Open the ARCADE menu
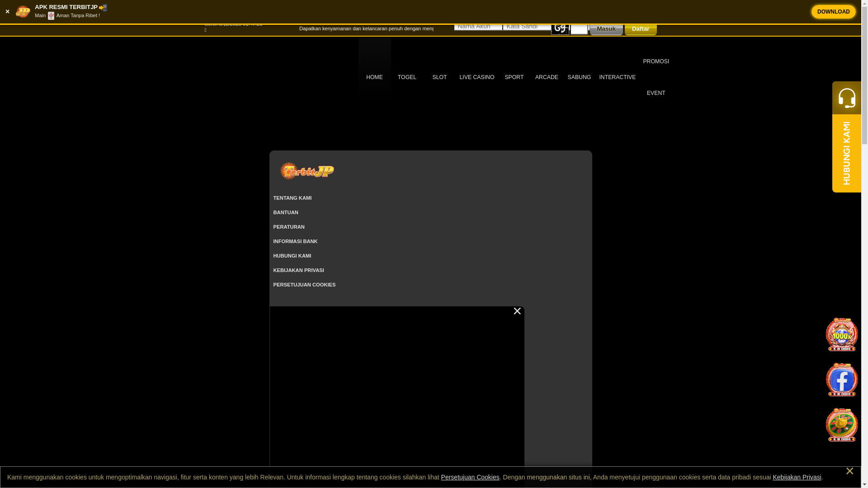 [547, 77]
